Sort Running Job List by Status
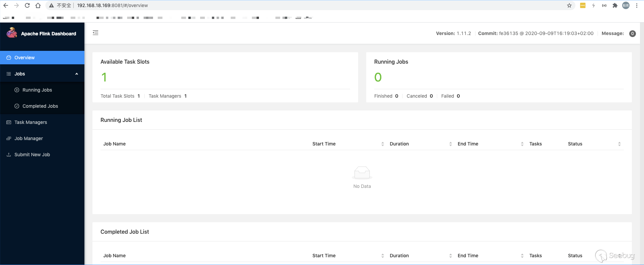 (x=619, y=144)
